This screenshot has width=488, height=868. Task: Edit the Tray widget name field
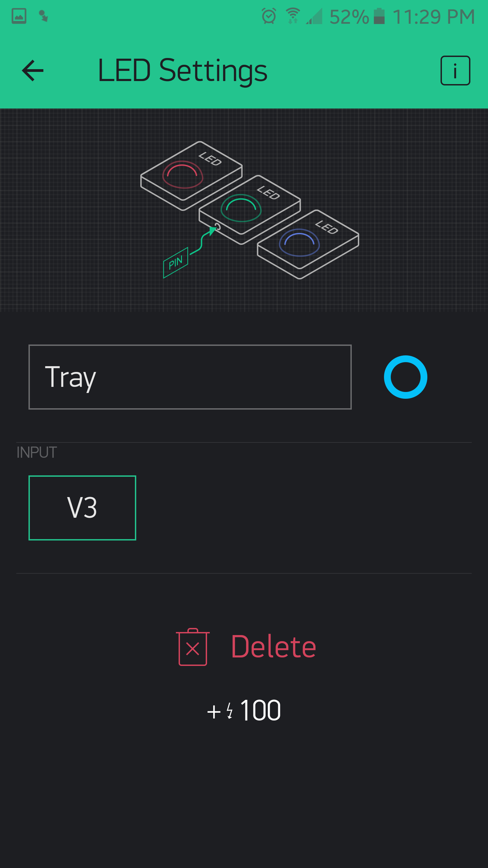(x=190, y=377)
